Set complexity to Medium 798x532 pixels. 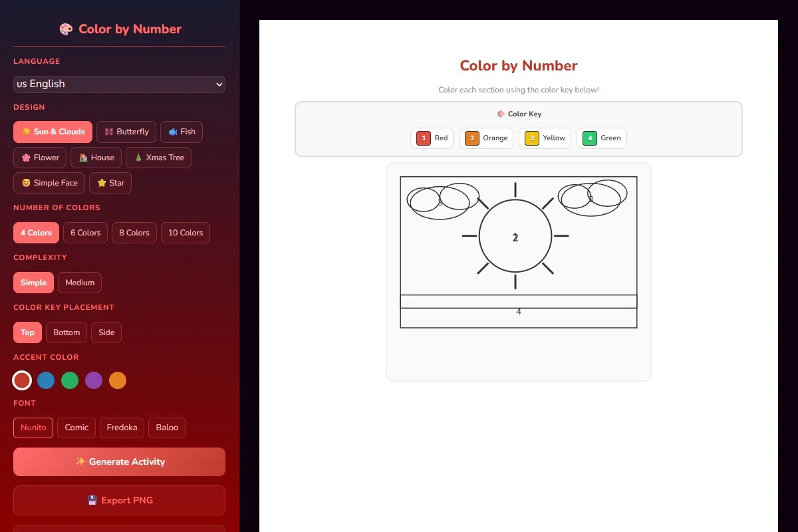[x=80, y=283]
